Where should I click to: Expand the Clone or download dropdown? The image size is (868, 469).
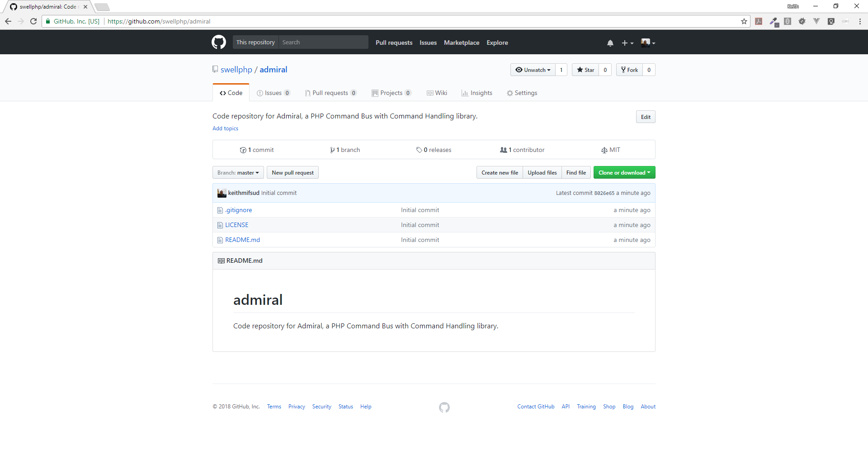point(624,172)
